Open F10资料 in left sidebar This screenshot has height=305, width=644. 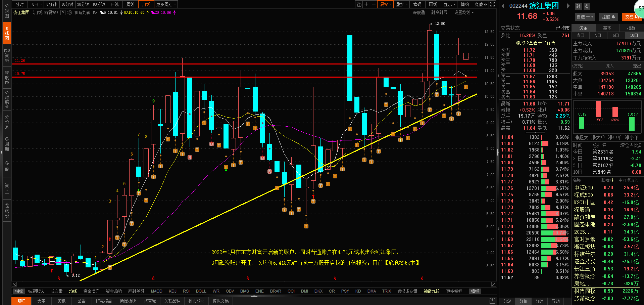pos(7,55)
